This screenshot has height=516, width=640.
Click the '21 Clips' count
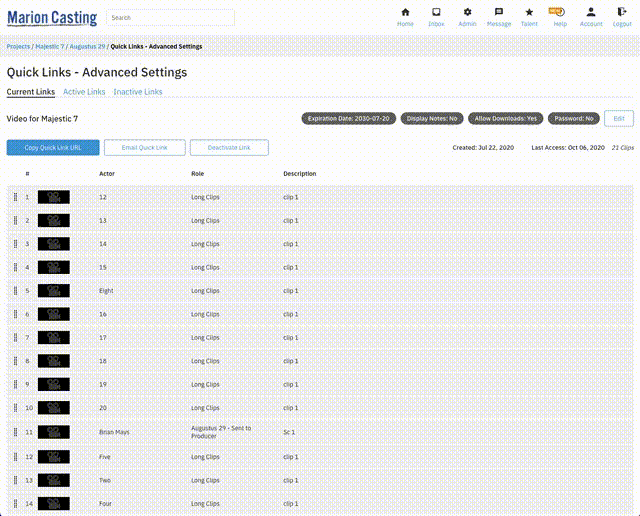622,147
